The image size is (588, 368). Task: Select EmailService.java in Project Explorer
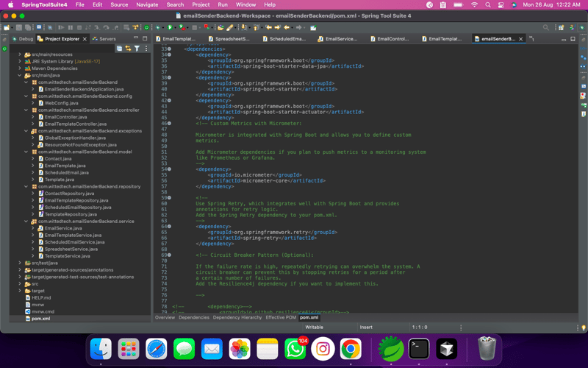(x=63, y=228)
